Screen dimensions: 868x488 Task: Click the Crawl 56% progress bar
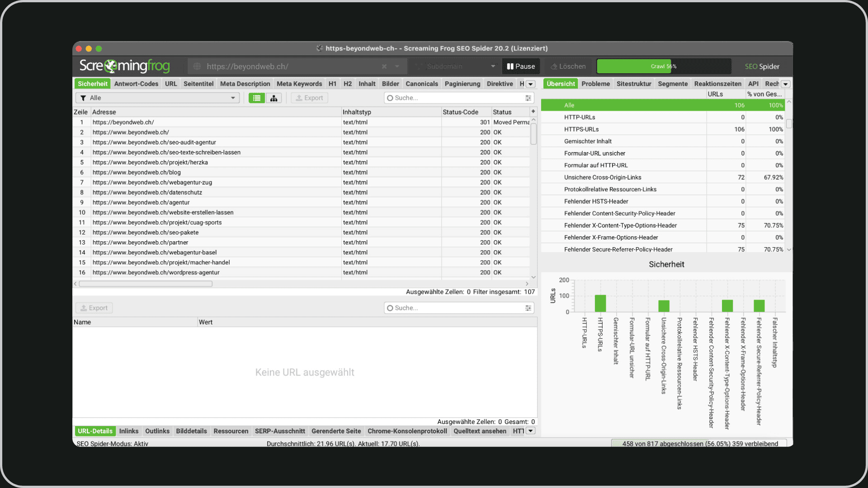tap(664, 66)
